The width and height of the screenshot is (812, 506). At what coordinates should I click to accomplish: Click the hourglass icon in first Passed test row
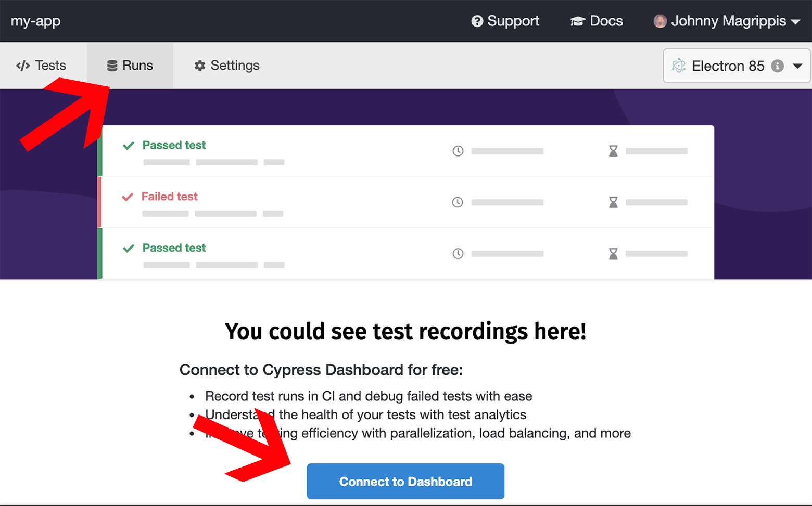613,151
